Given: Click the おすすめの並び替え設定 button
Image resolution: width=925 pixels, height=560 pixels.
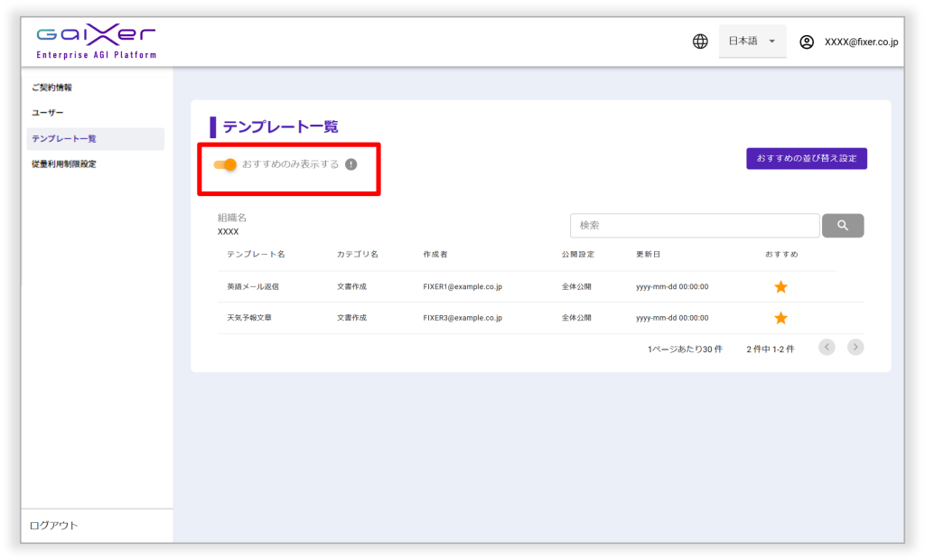Looking at the screenshot, I should [807, 158].
